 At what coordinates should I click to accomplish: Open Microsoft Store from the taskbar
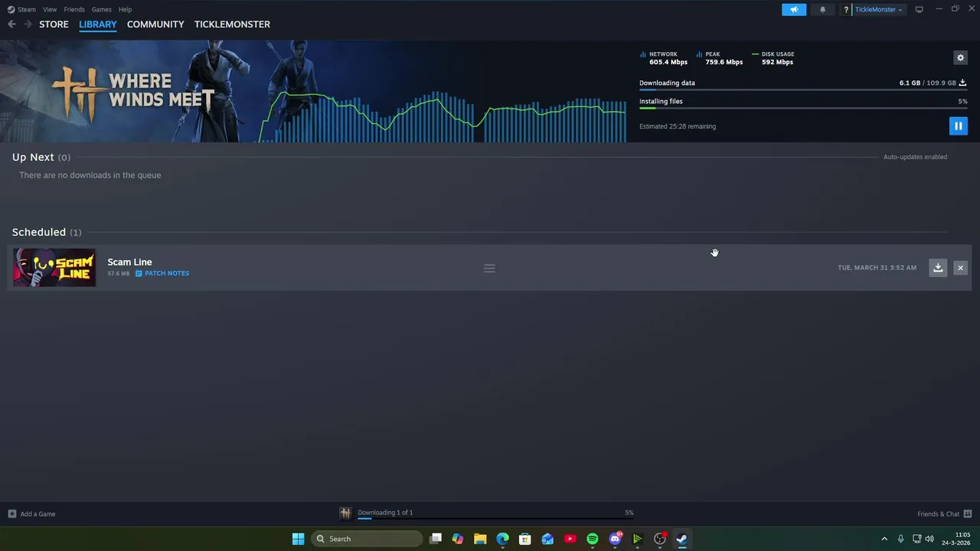(x=525, y=539)
